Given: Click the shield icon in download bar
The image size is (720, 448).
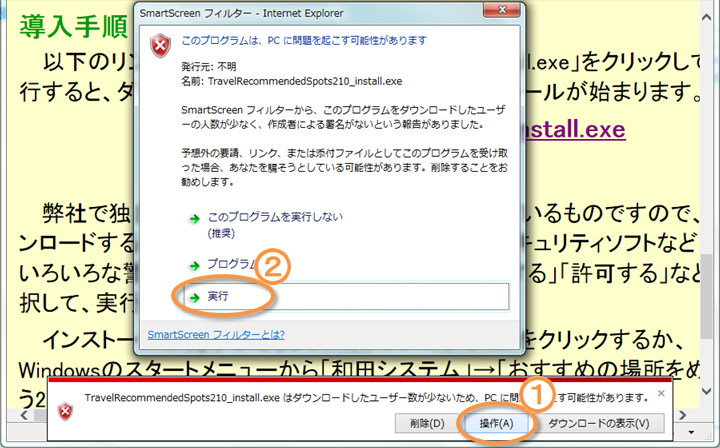Looking at the screenshot, I should tap(65, 411).
